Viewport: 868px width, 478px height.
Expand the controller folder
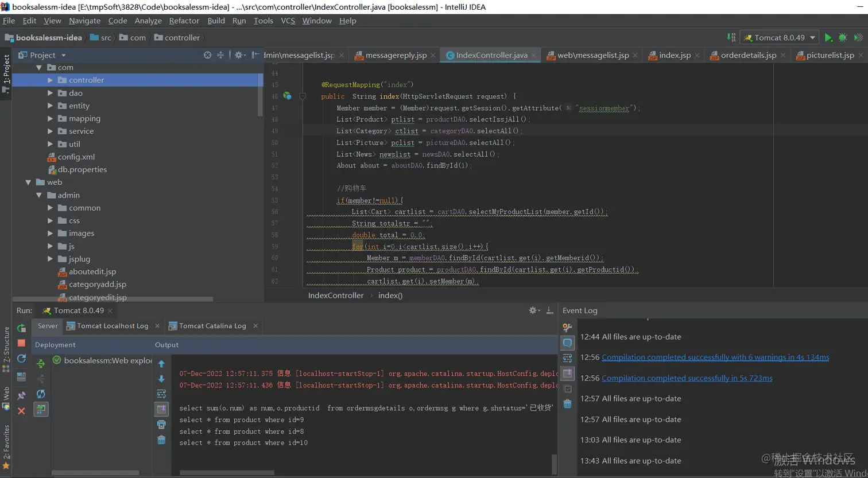51,80
